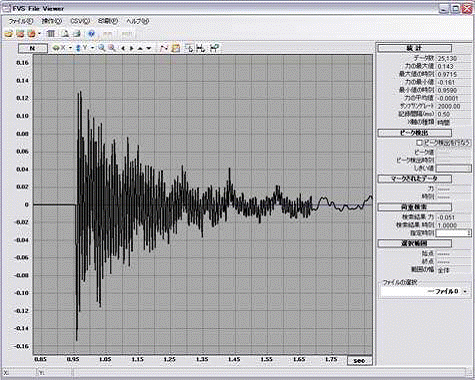Toggle the ピーク検出を行なう checkbox
The height and width of the screenshot is (380, 475).
tap(420, 143)
